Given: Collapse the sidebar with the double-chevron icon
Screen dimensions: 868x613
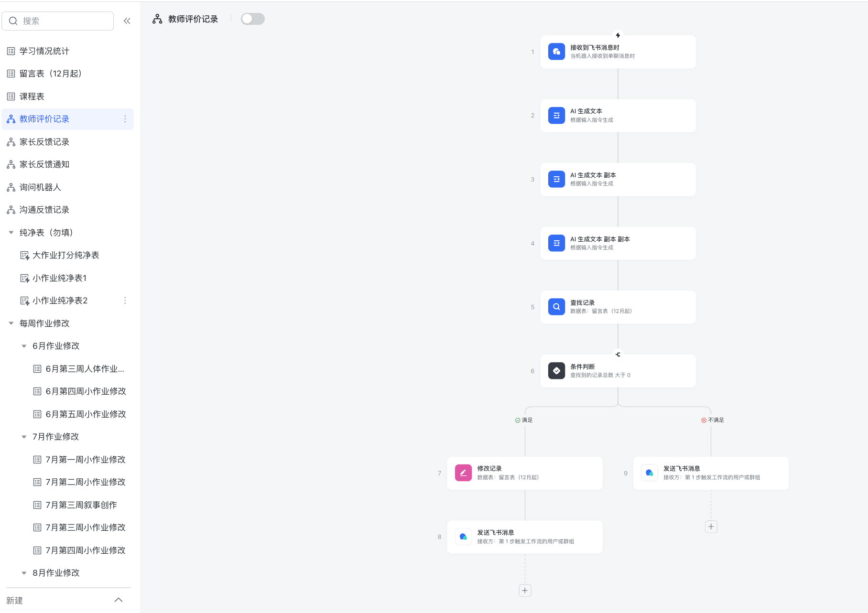Looking at the screenshot, I should pos(127,21).
